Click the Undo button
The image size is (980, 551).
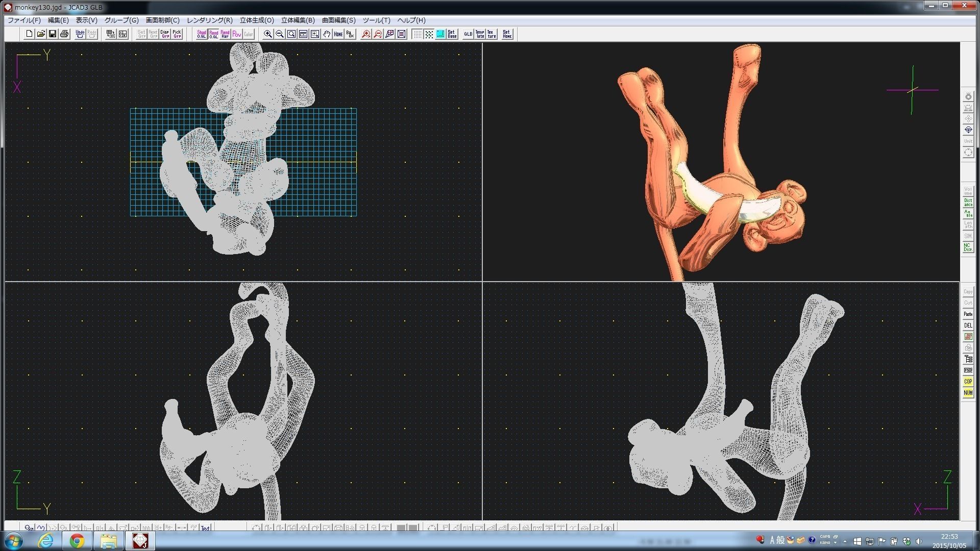click(80, 34)
